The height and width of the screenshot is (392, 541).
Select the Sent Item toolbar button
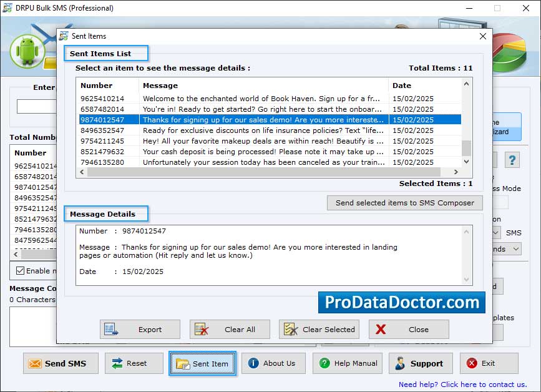tap(202, 363)
